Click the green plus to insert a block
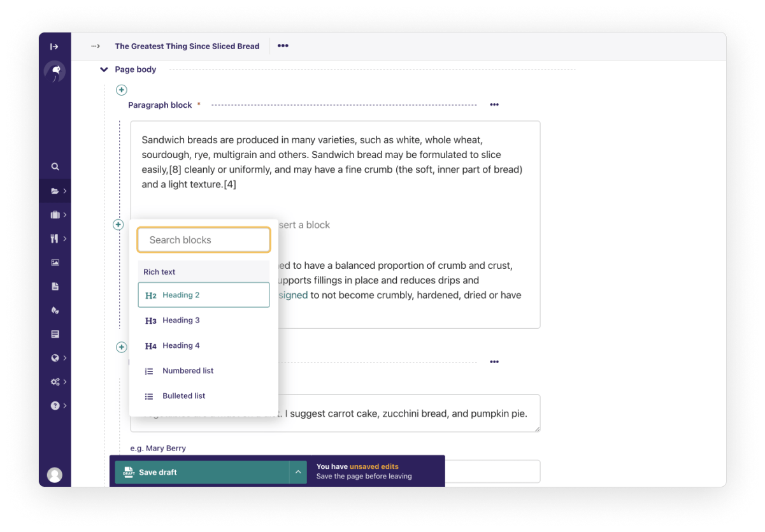Image resolution: width=765 pixels, height=532 pixels. 118,224
